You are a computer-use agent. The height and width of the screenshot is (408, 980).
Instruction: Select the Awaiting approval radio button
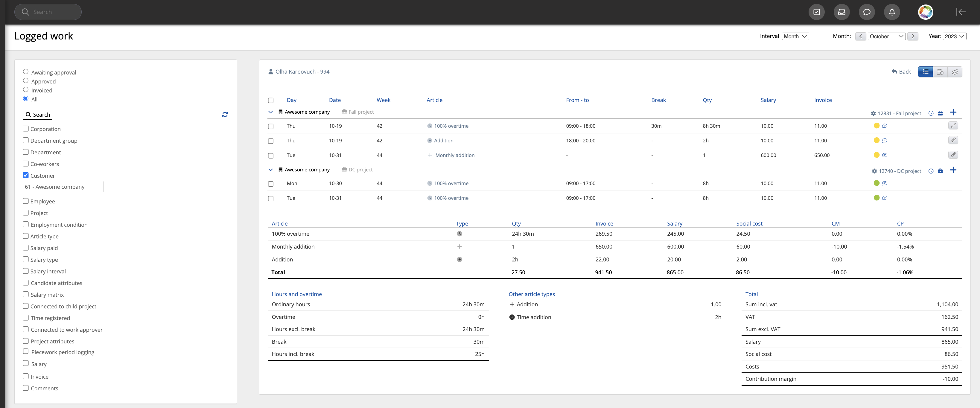[x=25, y=72]
